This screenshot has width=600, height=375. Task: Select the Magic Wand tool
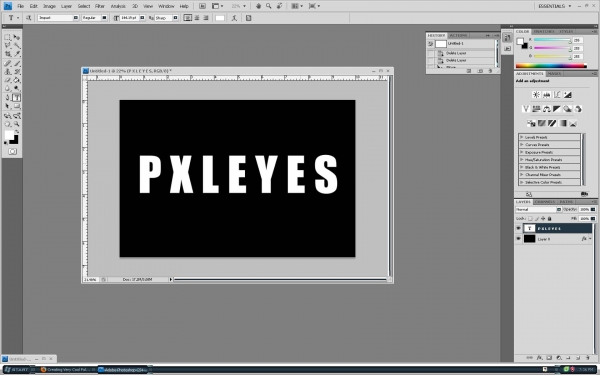17,46
